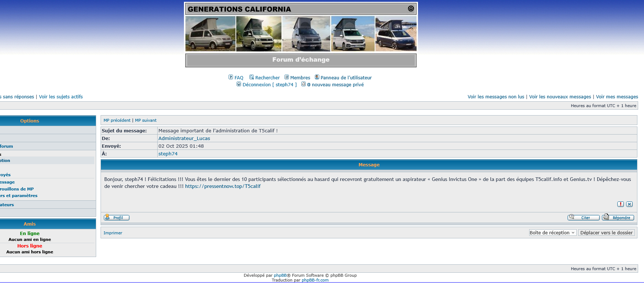Screen dimensions: 644x306
Task: Open Voir les messages non lus
Action: 496,97
